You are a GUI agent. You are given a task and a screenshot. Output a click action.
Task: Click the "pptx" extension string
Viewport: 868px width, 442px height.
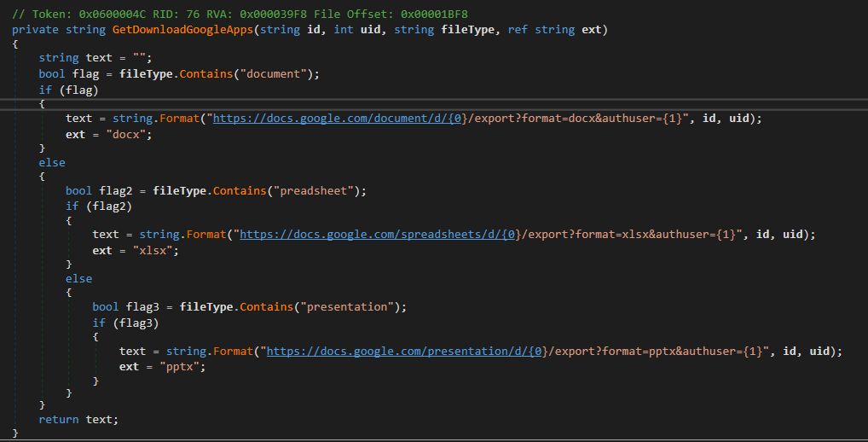click(179, 367)
